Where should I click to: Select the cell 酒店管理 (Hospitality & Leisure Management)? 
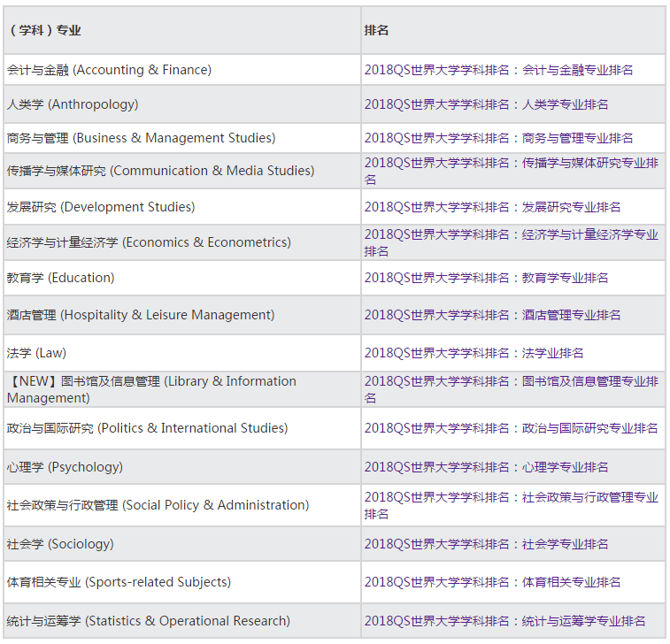click(182, 315)
